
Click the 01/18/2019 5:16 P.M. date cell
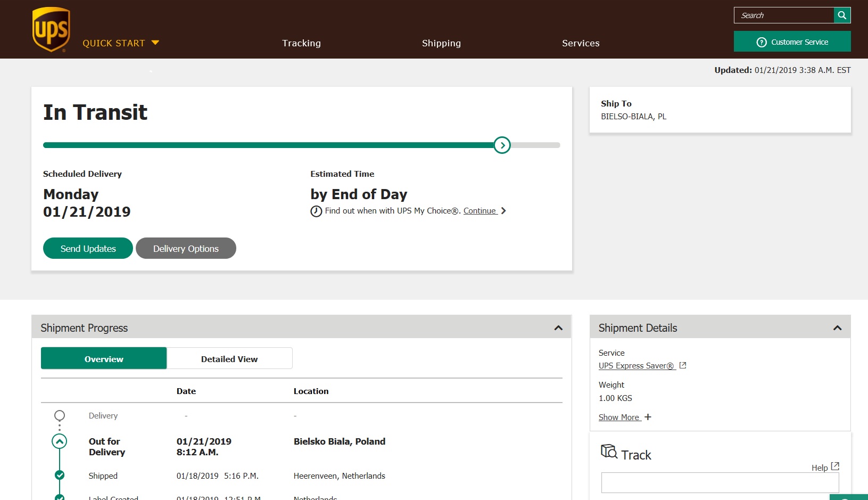click(218, 476)
